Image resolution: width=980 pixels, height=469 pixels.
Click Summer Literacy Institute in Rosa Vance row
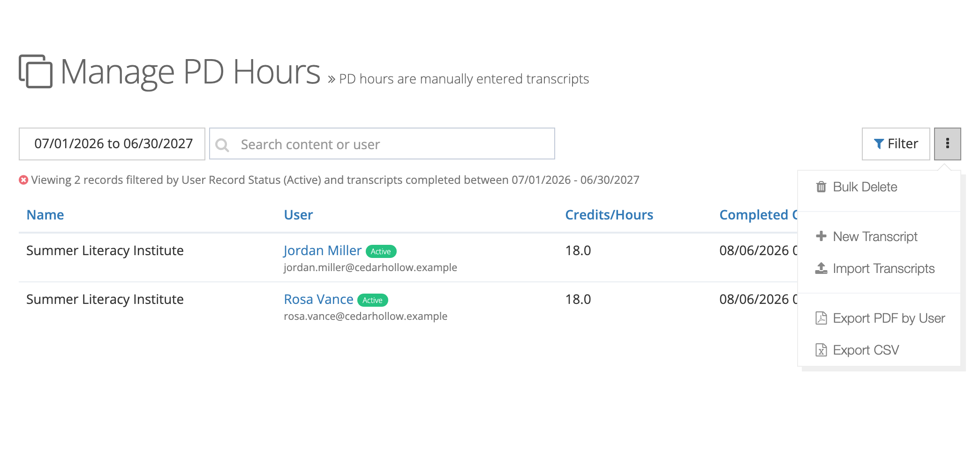coord(105,299)
